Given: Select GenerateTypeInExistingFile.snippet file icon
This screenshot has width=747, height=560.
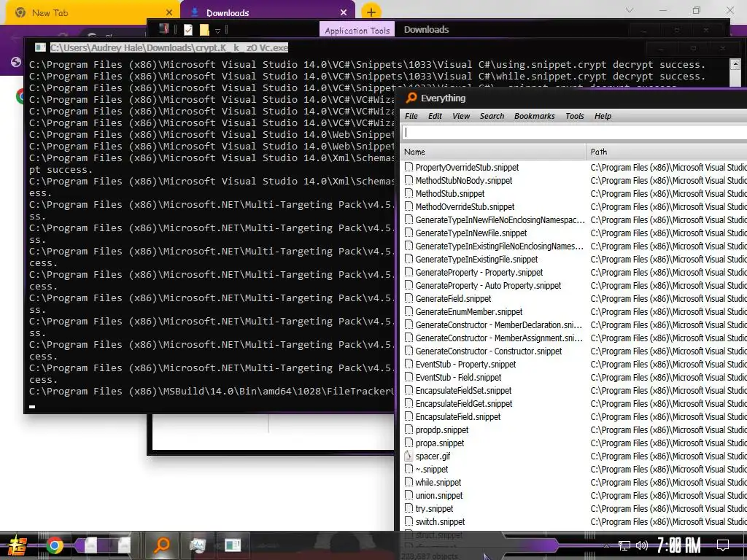Looking at the screenshot, I should click(x=409, y=259).
